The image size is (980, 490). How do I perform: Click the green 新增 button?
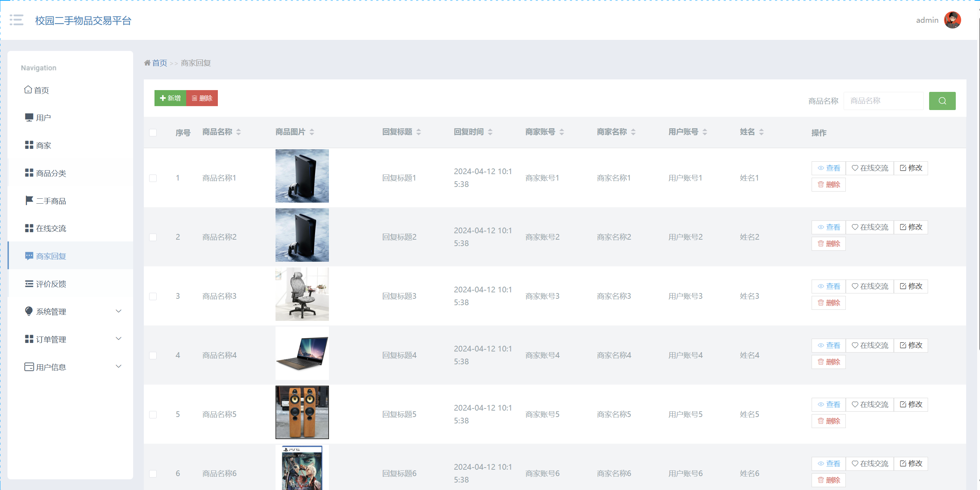point(170,98)
